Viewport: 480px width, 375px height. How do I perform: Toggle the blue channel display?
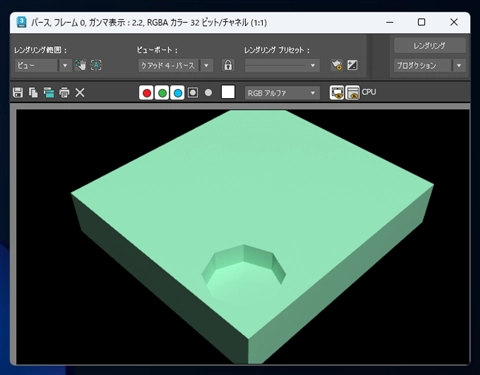[x=178, y=93]
